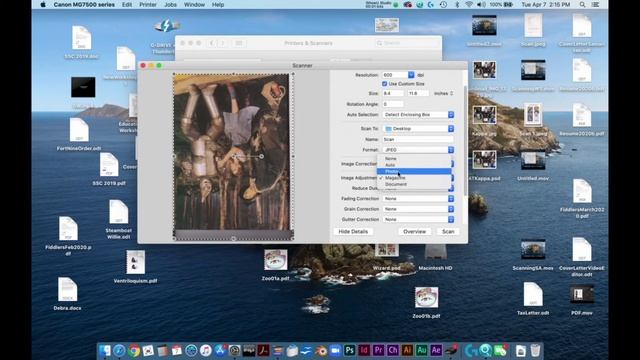The width and height of the screenshot is (640, 360).
Task: Open Time Machine menu bar icon
Action: point(443,4)
